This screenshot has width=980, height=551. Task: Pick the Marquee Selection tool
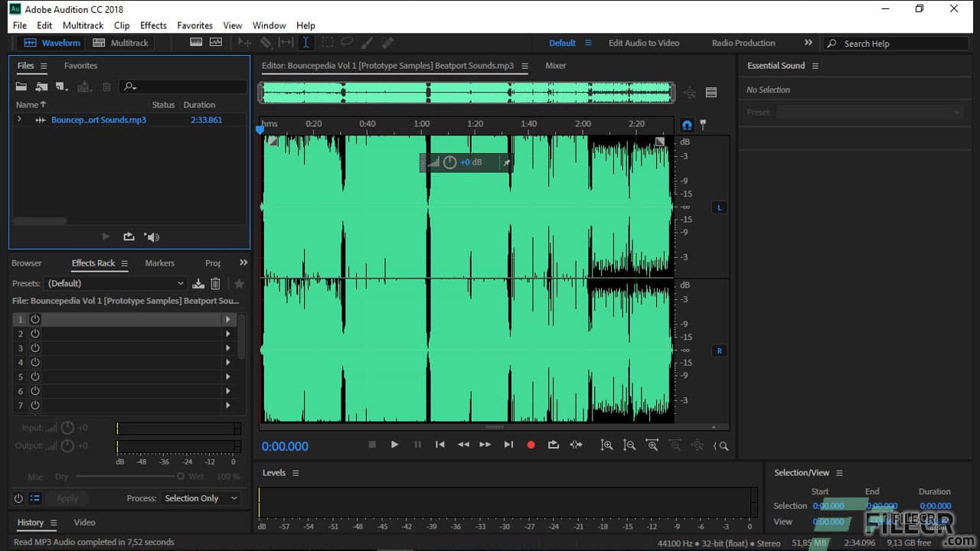click(327, 43)
